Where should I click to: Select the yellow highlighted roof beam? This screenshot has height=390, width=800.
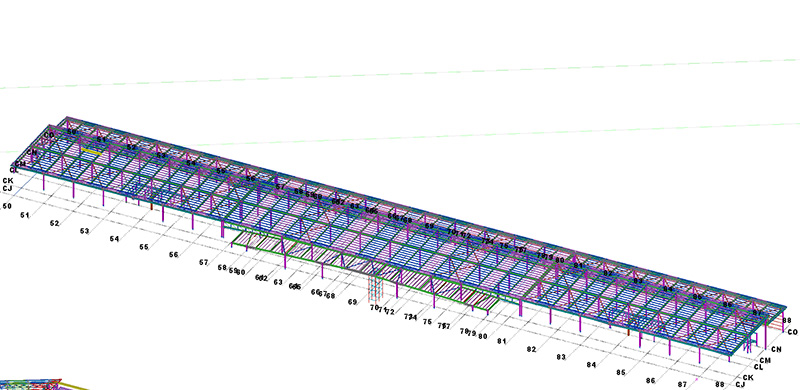[91, 152]
